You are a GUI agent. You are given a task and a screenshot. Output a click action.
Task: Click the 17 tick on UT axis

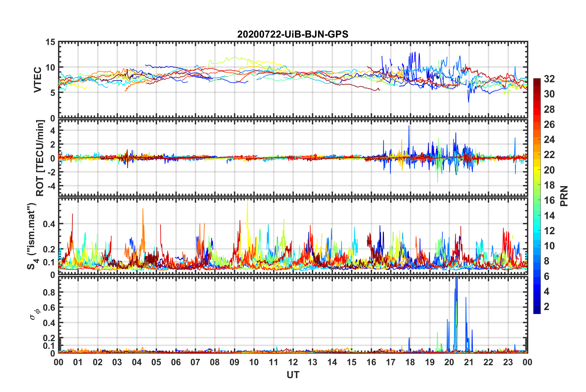pos(391,362)
